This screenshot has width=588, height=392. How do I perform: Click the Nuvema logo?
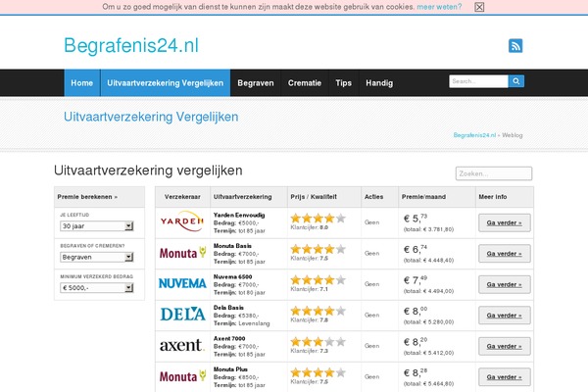(182, 283)
